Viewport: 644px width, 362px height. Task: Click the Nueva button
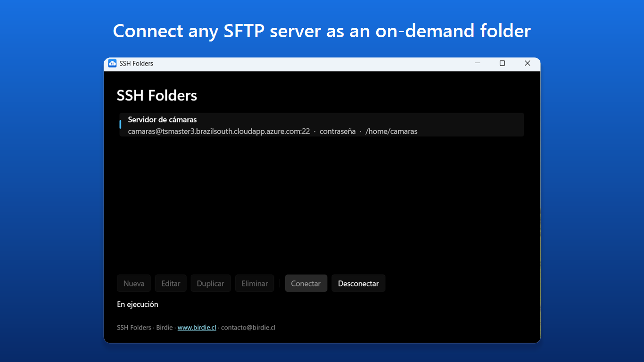click(134, 283)
